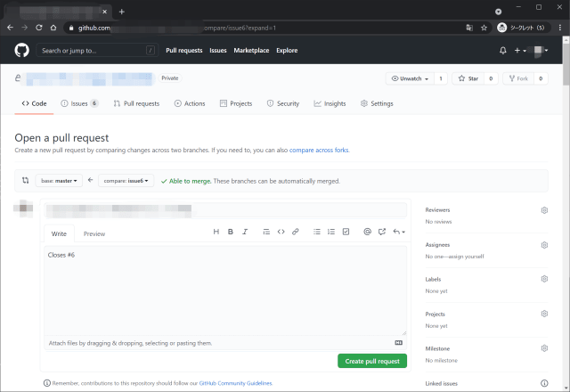Switch to the Projects tab
This screenshot has width=570, height=392.
(x=236, y=103)
